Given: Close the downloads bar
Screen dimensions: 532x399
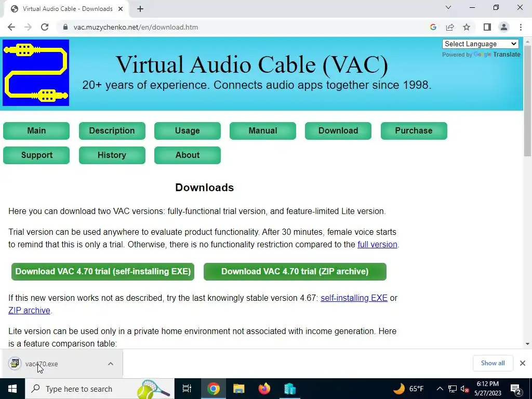Looking at the screenshot, I should (x=523, y=363).
